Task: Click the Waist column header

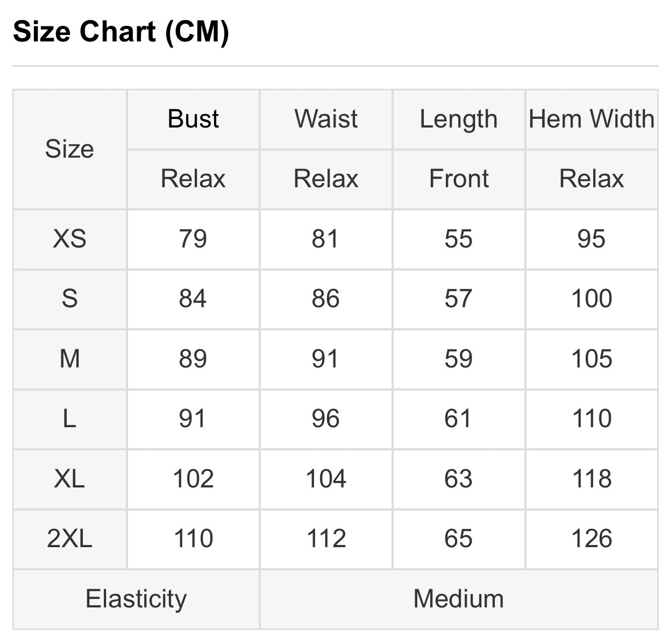Action: click(x=326, y=119)
